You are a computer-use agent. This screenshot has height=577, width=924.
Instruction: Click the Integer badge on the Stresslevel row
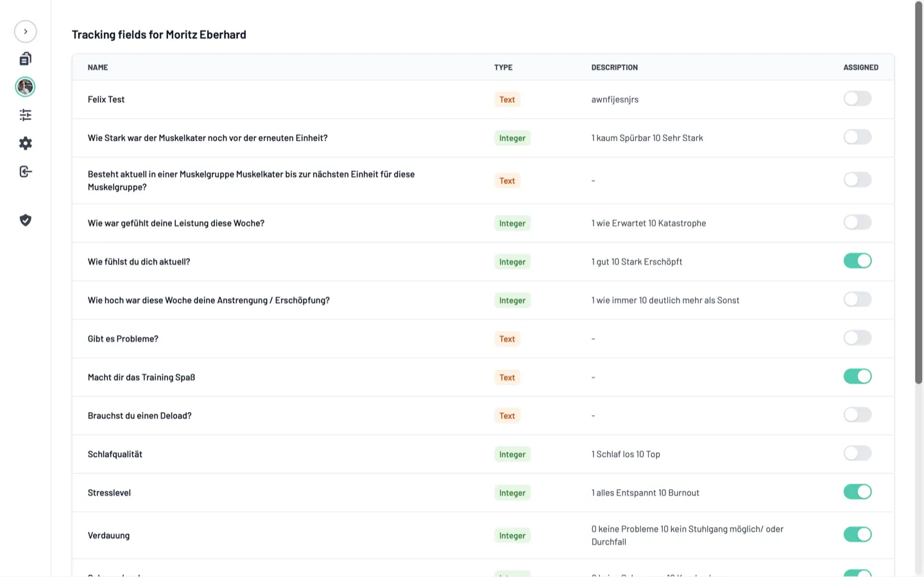pyautogui.click(x=512, y=492)
